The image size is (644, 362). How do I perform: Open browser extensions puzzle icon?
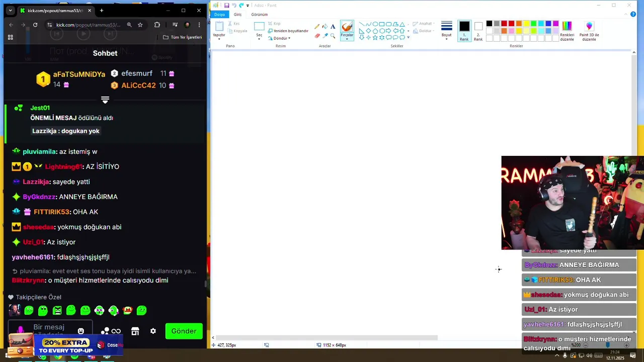[157, 25]
